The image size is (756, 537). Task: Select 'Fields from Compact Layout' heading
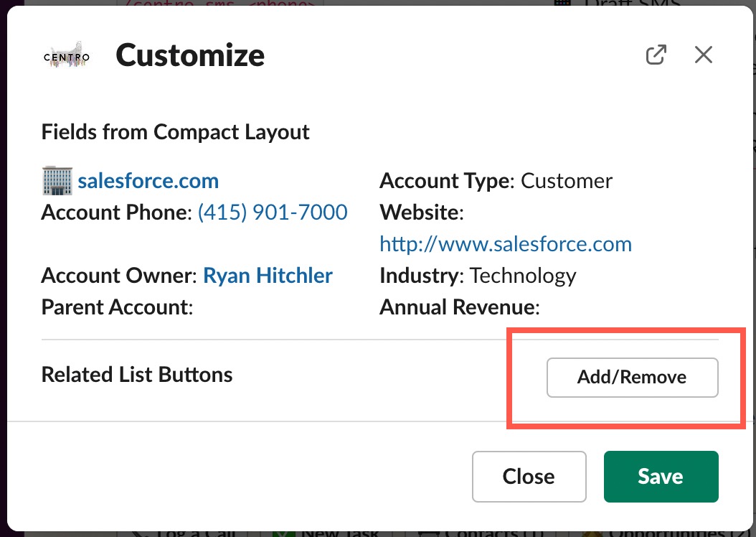coord(176,131)
